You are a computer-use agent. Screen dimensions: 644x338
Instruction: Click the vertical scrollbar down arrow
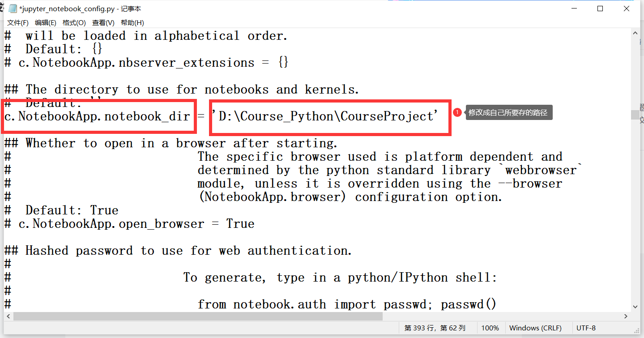[x=635, y=307]
